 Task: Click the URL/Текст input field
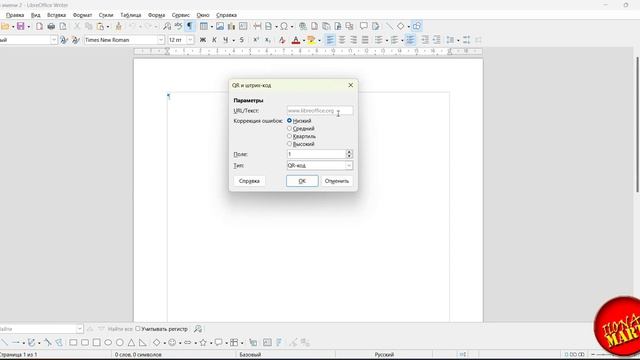tap(320, 111)
